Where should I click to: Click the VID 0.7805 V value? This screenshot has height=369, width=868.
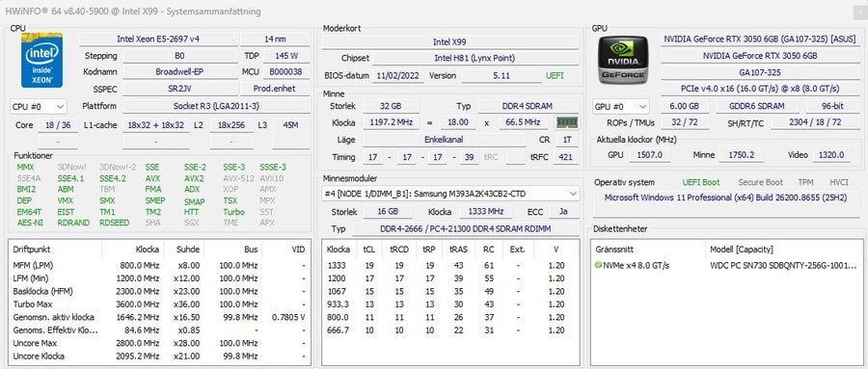(288, 318)
